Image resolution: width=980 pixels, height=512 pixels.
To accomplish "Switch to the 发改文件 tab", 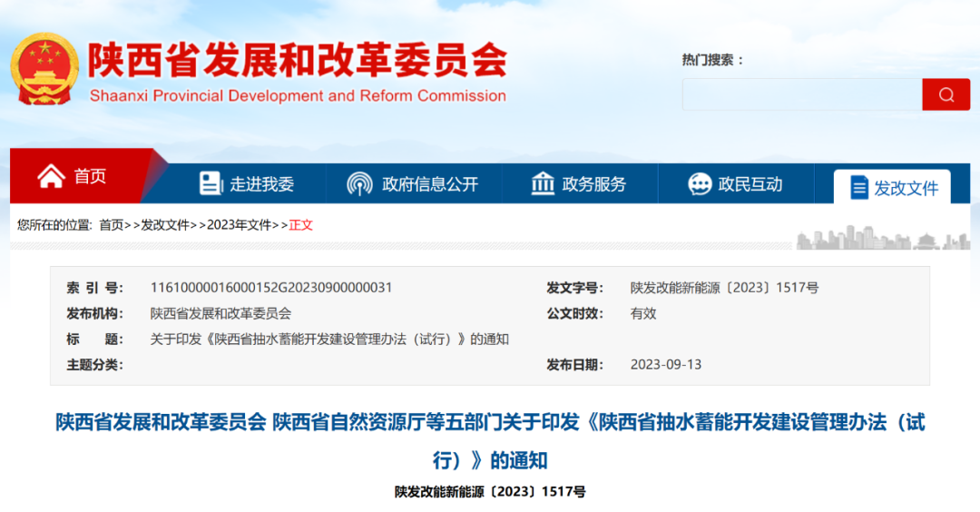I will coord(906,188).
